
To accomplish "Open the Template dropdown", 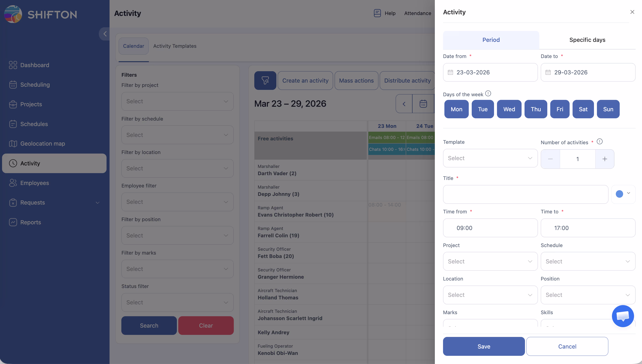I will pyautogui.click(x=490, y=158).
